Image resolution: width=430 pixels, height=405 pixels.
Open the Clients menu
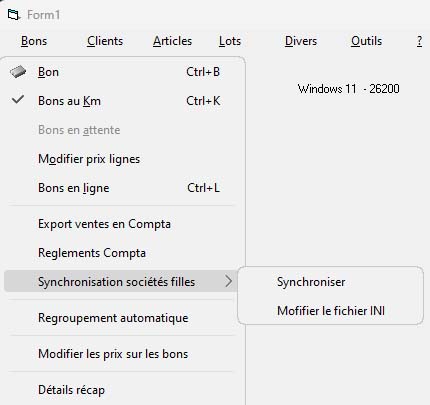105,41
